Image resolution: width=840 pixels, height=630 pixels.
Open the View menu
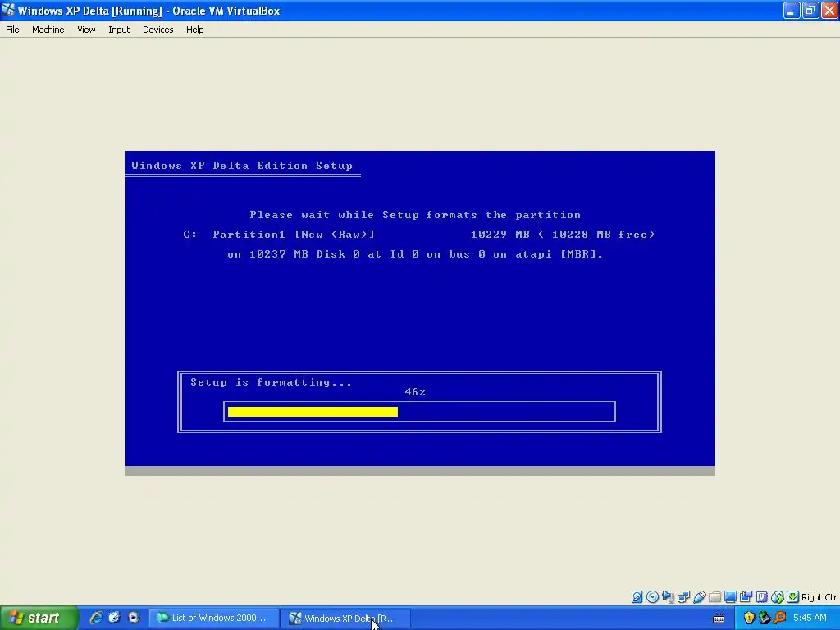pyautogui.click(x=86, y=30)
